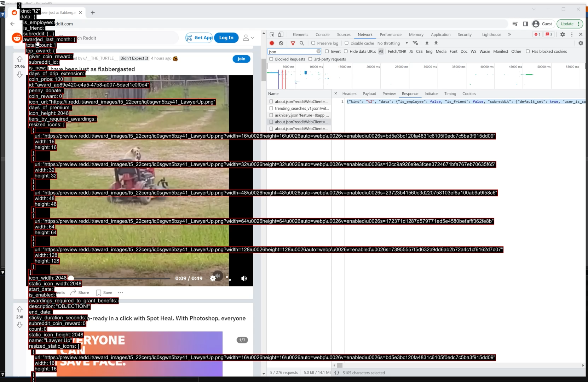Check the Disable cache option

pos(346,43)
